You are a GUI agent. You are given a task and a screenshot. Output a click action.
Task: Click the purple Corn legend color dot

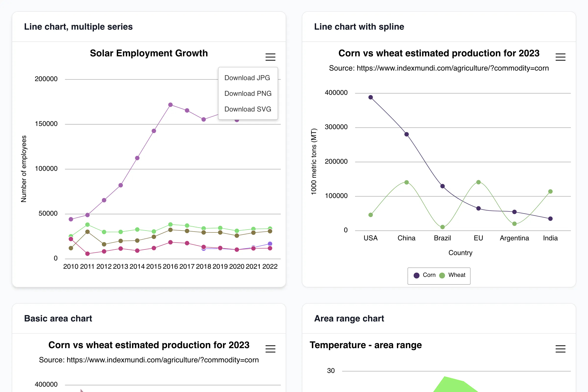[x=416, y=275]
